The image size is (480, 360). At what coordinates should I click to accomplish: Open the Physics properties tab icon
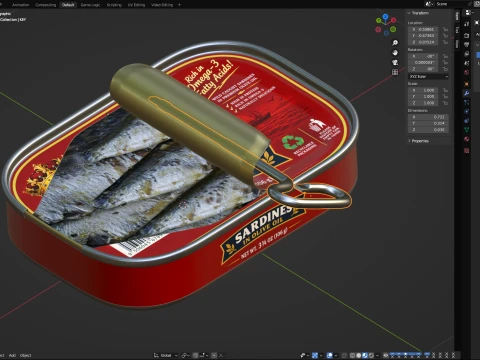[x=467, y=111]
